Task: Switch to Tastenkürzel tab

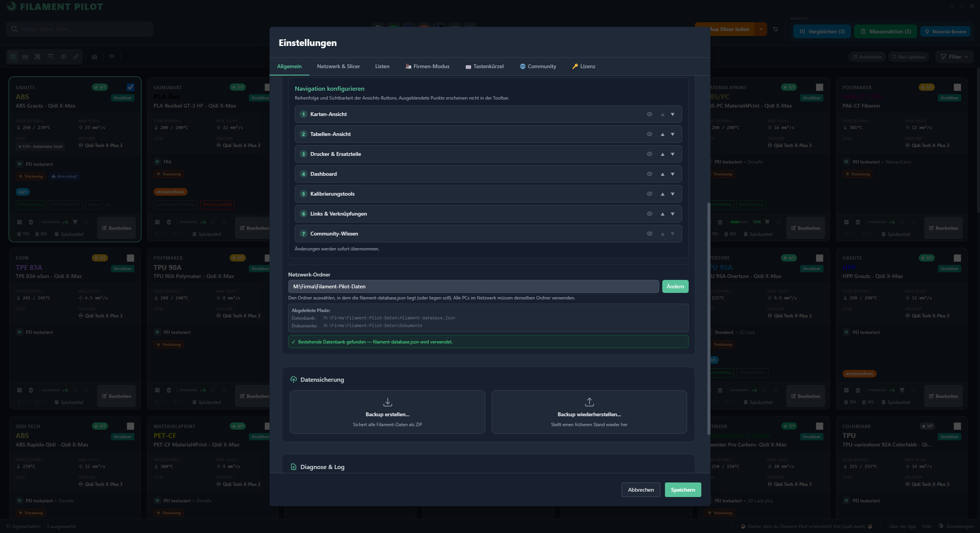Action: click(x=485, y=66)
